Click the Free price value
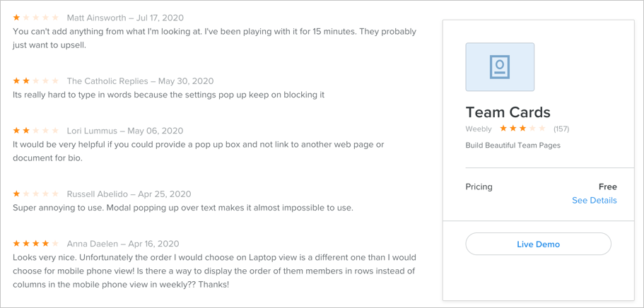This screenshot has height=308, width=644. pos(607,187)
